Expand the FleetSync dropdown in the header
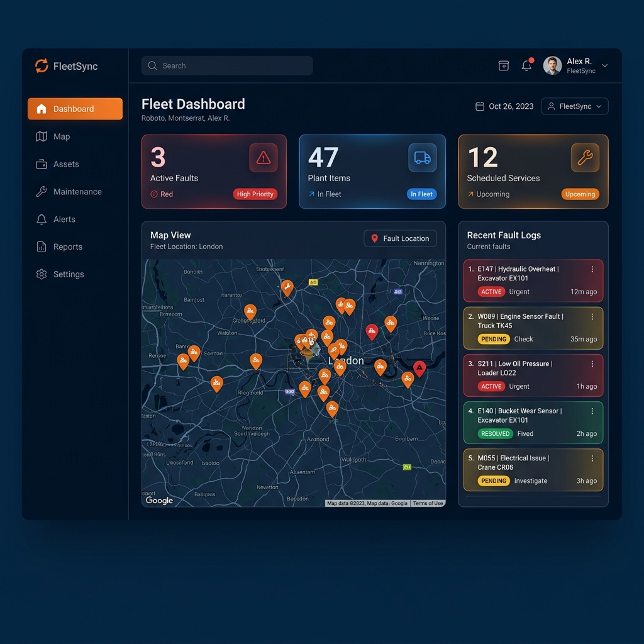The width and height of the screenshot is (644, 644). point(574,106)
